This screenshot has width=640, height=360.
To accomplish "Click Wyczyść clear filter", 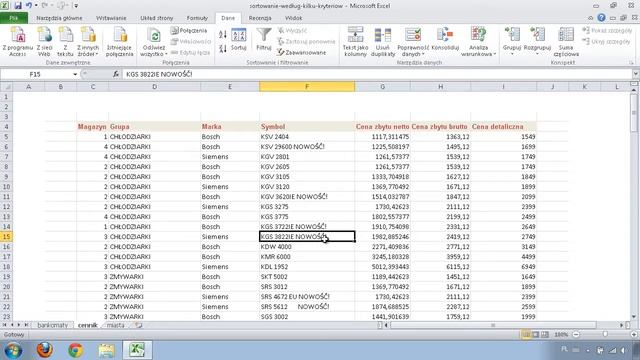I will [x=292, y=31].
